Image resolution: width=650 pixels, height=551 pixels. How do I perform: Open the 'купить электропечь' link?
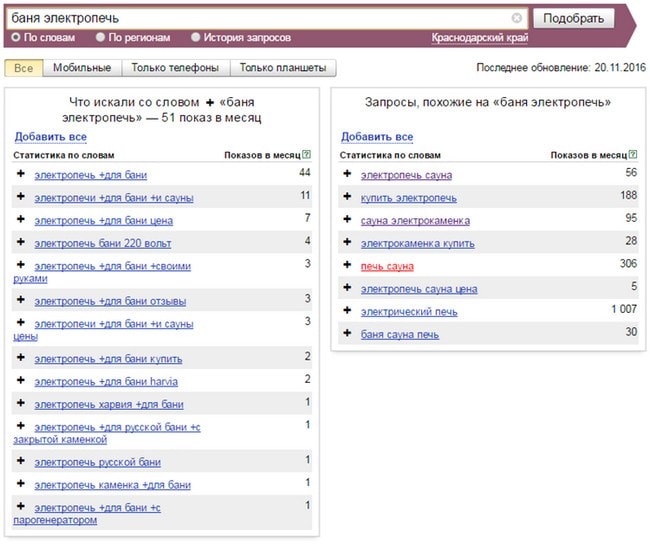[x=409, y=198]
